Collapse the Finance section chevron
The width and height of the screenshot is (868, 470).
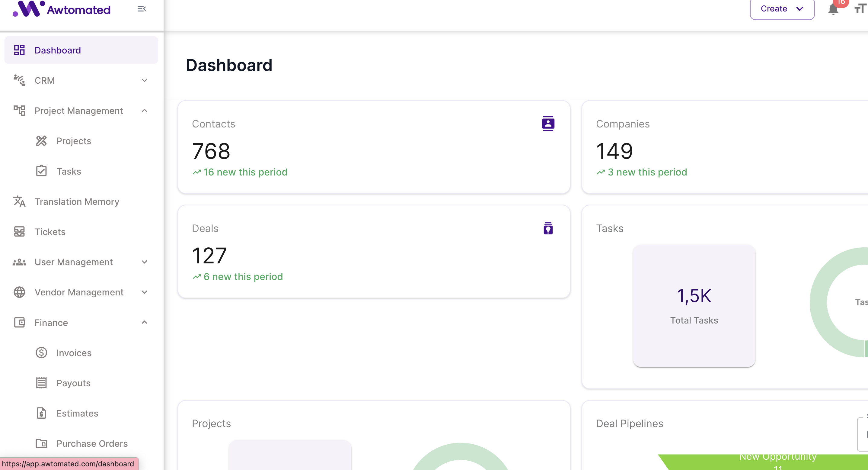[x=145, y=322]
